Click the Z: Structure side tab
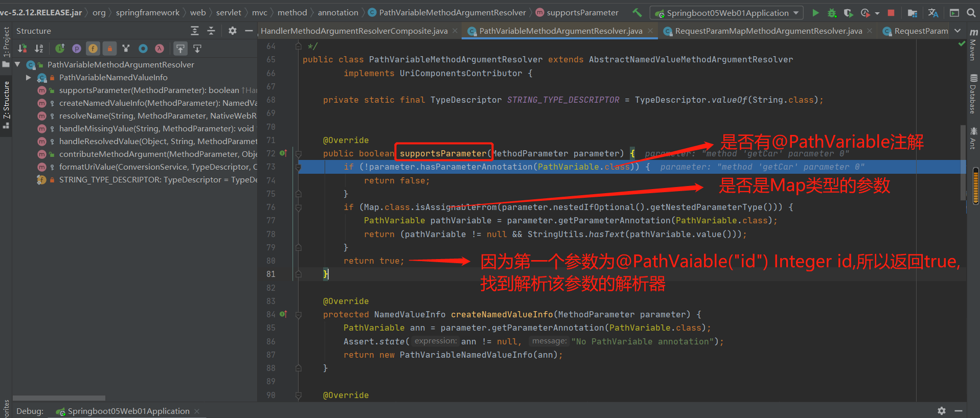This screenshot has width=980, height=418. click(x=6, y=105)
